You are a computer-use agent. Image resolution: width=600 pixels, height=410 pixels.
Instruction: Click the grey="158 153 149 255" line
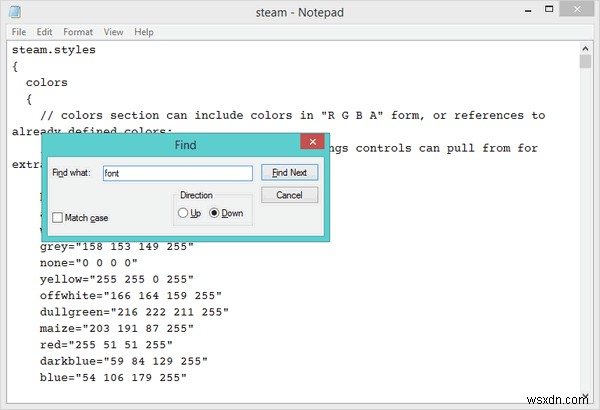[x=117, y=247]
